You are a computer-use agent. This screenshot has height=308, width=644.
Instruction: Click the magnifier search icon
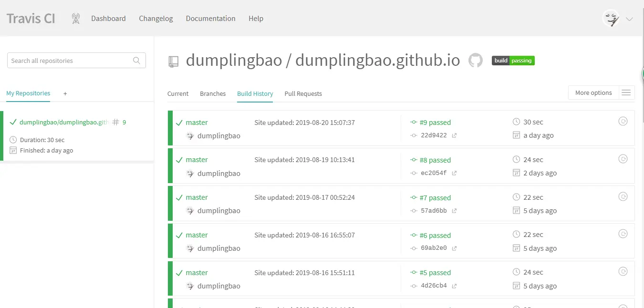click(136, 61)
